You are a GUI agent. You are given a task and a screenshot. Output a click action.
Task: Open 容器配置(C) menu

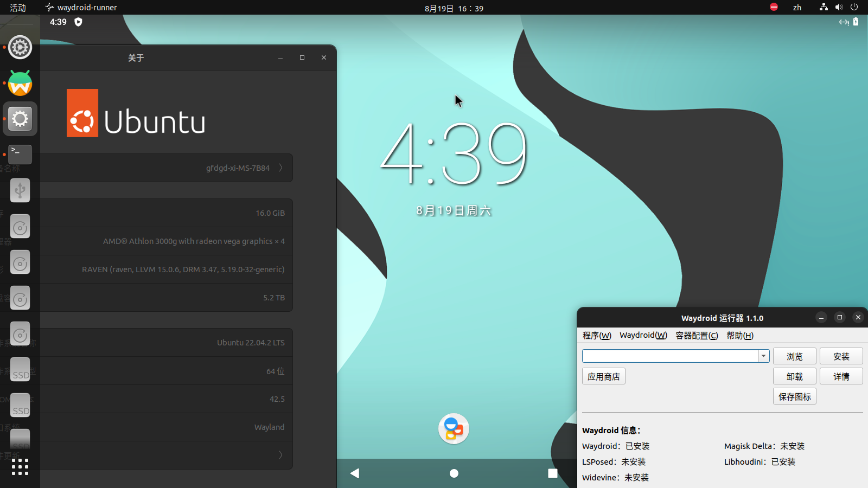pos(697,335)
